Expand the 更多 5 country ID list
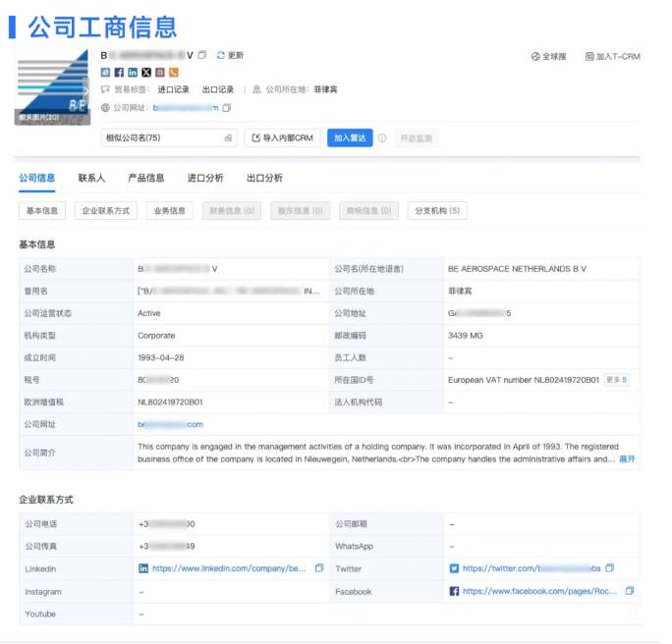This screenshot has width=672, height=644. (616, 380)
